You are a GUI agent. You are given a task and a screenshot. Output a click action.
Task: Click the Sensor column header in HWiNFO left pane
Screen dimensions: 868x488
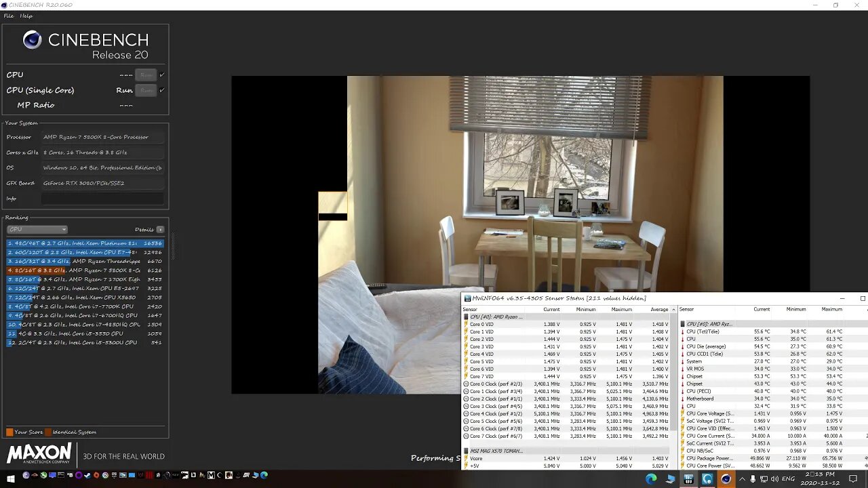470,309
